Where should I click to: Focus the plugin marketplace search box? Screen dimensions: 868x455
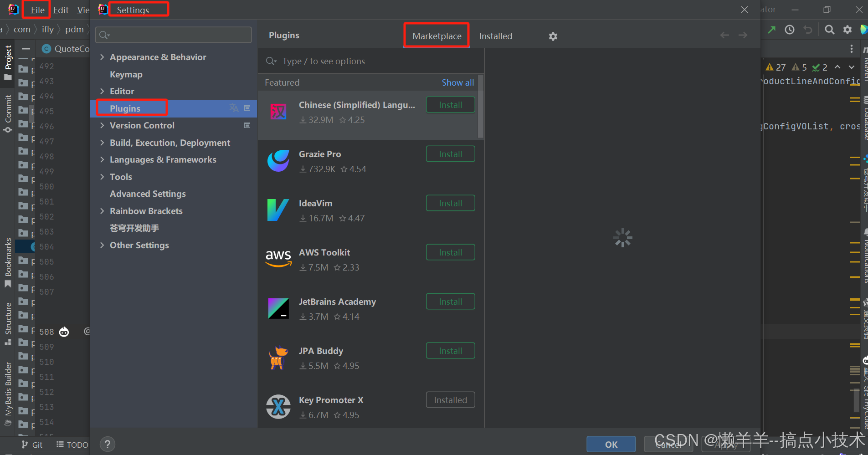coord(371,61)
